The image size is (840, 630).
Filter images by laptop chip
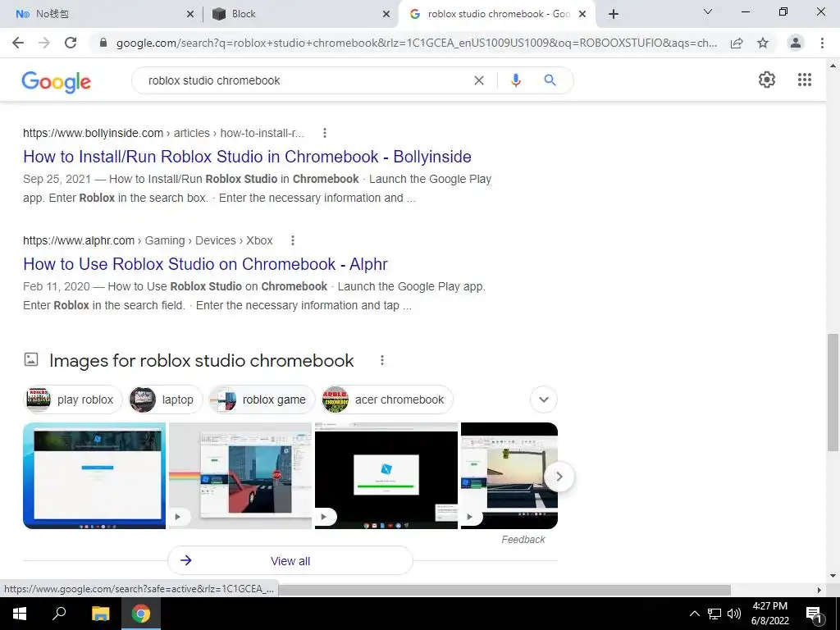pos(165,399)
